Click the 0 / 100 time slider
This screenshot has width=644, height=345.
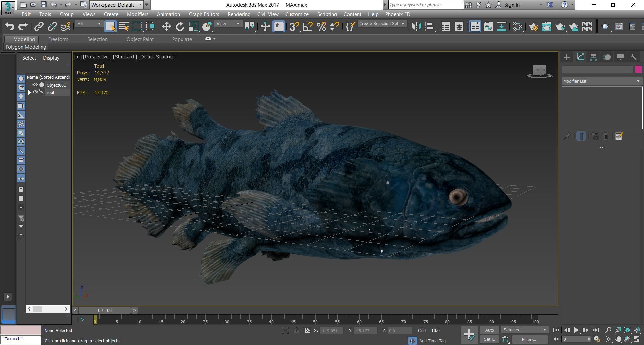pos(105,310)
